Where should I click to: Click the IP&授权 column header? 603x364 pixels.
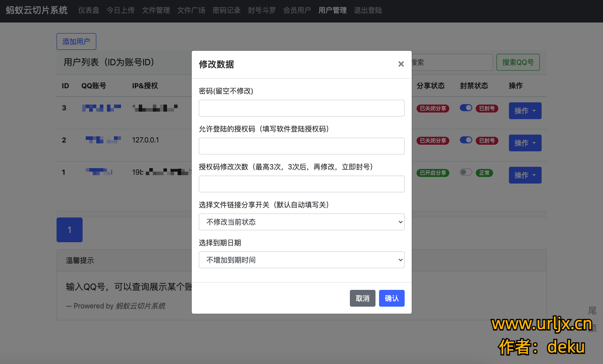click(x=145, y=86)
